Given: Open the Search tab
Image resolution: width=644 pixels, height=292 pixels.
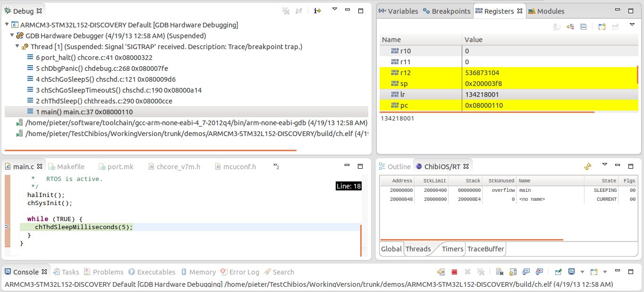Looking at the screenshot, I should 279,272.
